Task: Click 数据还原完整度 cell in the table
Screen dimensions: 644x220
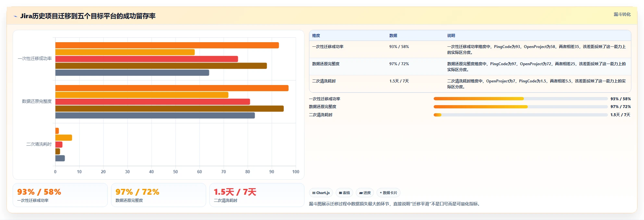Action: point(326,64)
